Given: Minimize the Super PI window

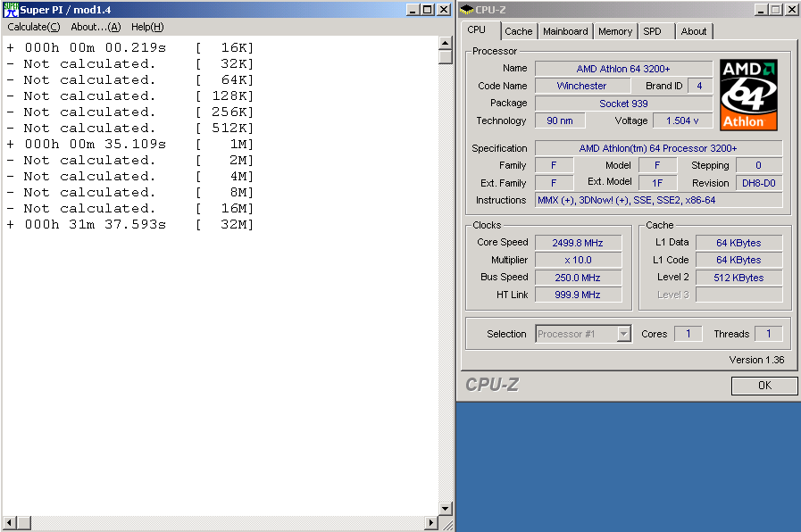Looking at the screenshot, I should click(x=413, y=10).
